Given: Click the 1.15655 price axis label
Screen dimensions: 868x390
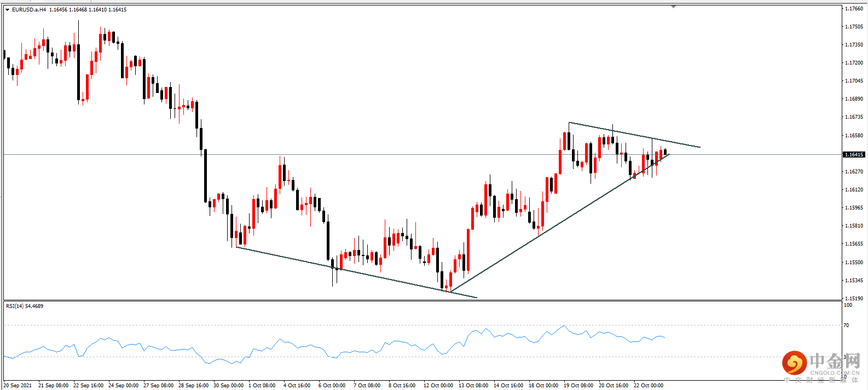Looking at the screenshot, I should click(854, 243).
